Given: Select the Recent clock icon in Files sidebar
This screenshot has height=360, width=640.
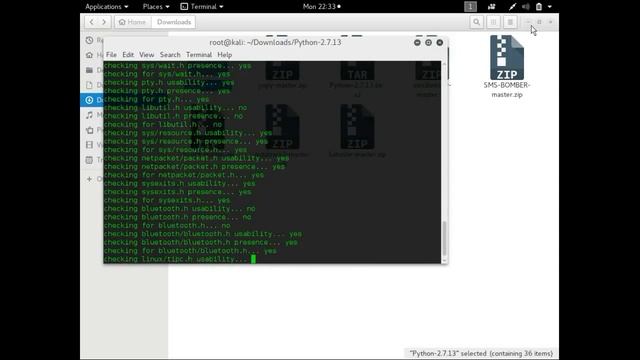Looking at the screenshot, I should [x=89, y=40].
